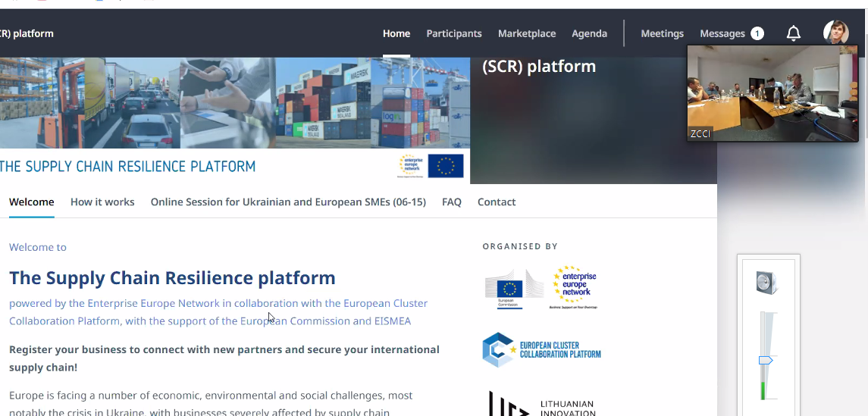Open the Contact tab

(497, 202)
